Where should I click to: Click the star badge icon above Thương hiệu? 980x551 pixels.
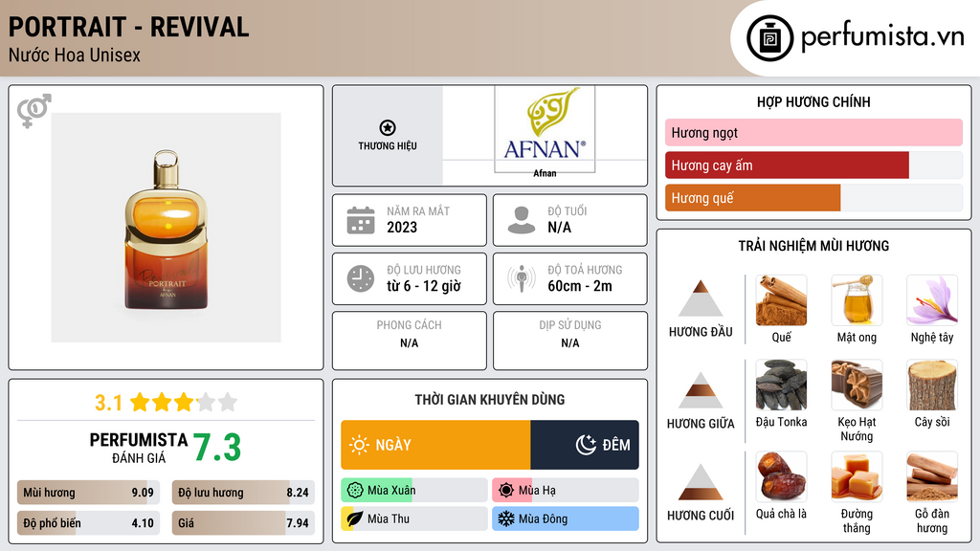coord(387,128)
